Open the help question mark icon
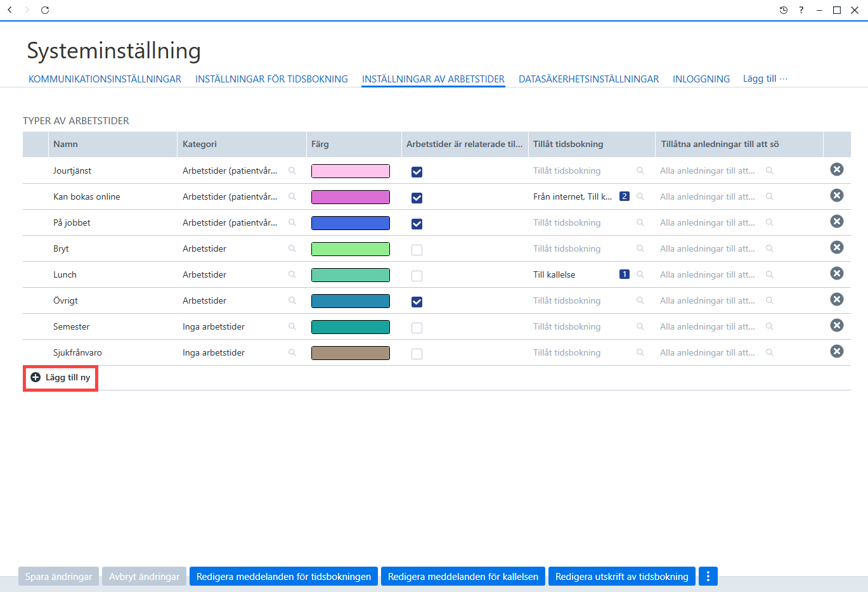Screen dimensions: 868x592 [801, 10]
